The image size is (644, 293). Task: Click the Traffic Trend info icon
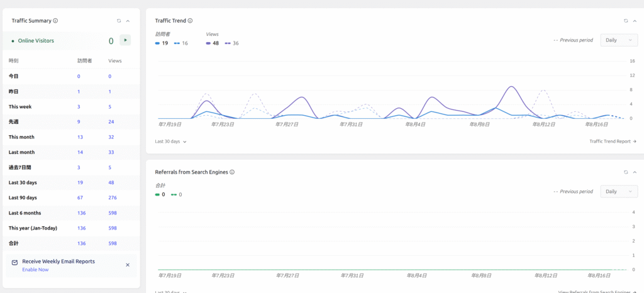pos(190,21)
